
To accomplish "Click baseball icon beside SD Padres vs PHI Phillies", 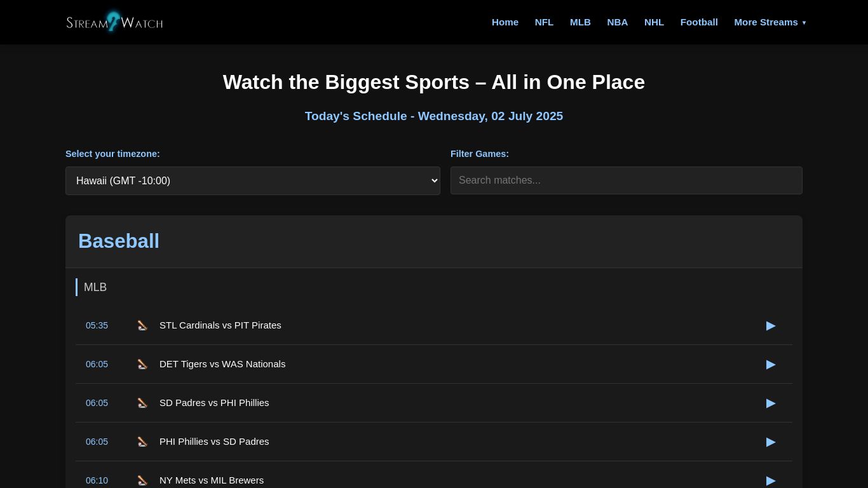I will [x=142, y=403].
